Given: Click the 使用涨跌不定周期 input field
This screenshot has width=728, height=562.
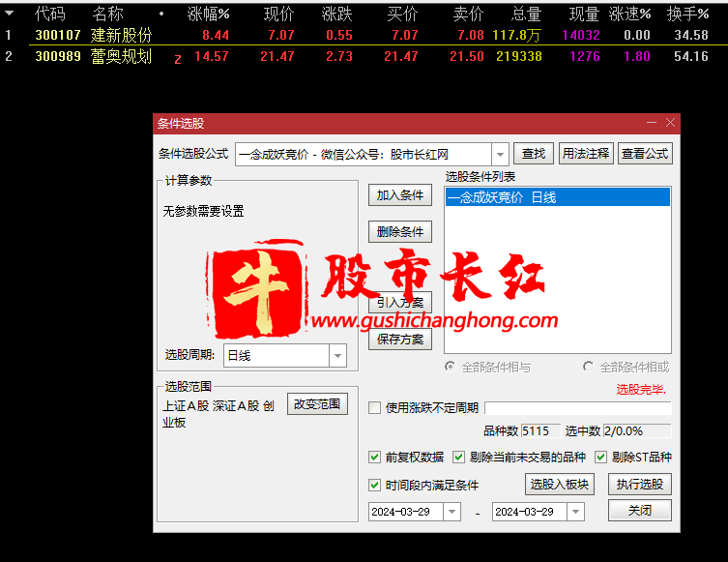Looking at the screenshot, I should [x=578, y=408].
